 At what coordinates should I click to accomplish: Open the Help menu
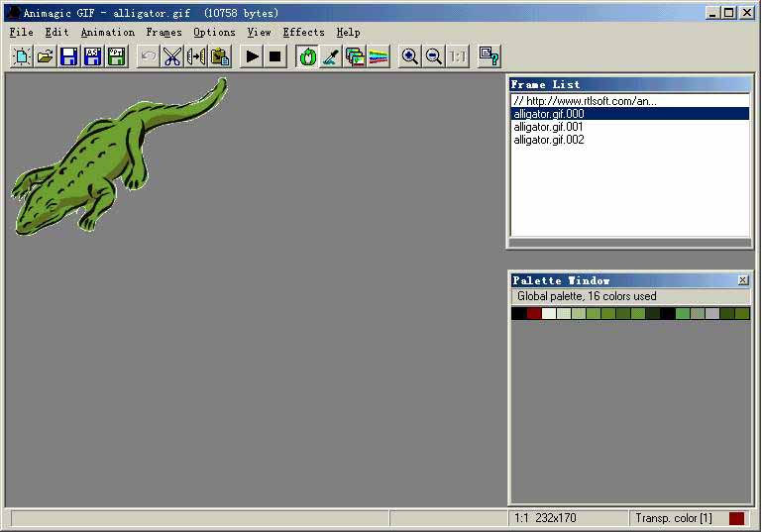(x=348, y=32)
